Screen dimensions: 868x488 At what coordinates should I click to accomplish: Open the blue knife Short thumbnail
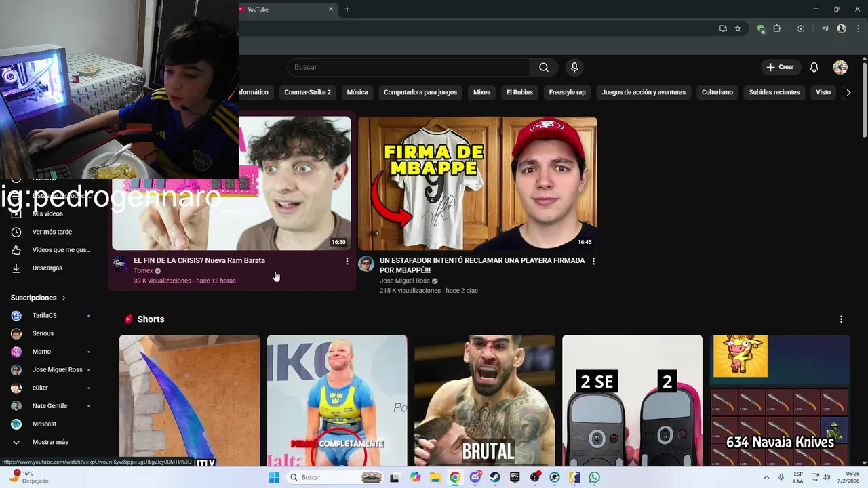(x=189, y=401)
